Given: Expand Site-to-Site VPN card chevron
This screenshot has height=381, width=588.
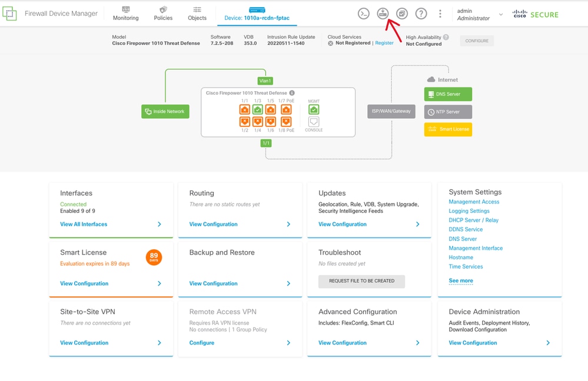Looking at the screenshot, I should [x=160, y=343].
